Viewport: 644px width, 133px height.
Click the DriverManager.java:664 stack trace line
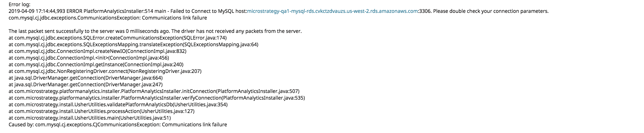click(86, 78)
